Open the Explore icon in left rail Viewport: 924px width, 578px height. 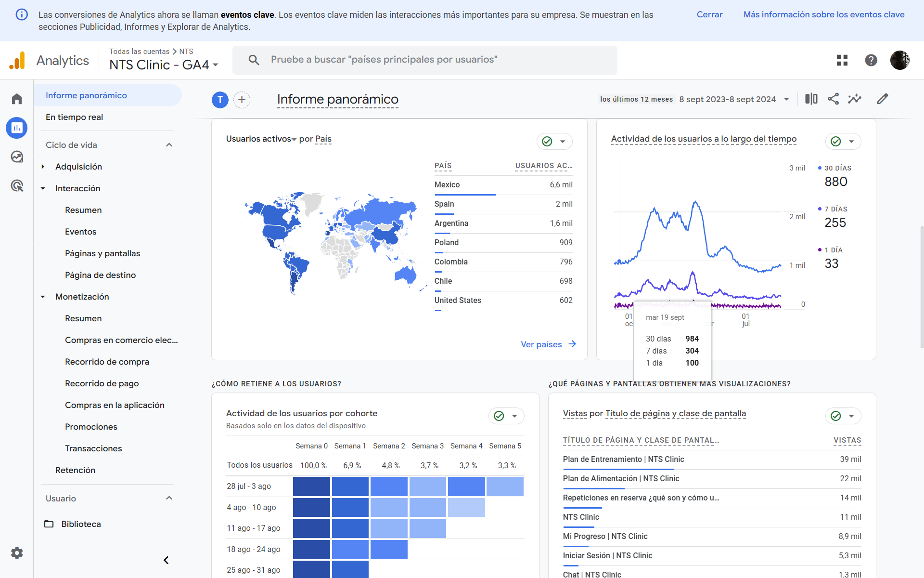pos(17,157)
